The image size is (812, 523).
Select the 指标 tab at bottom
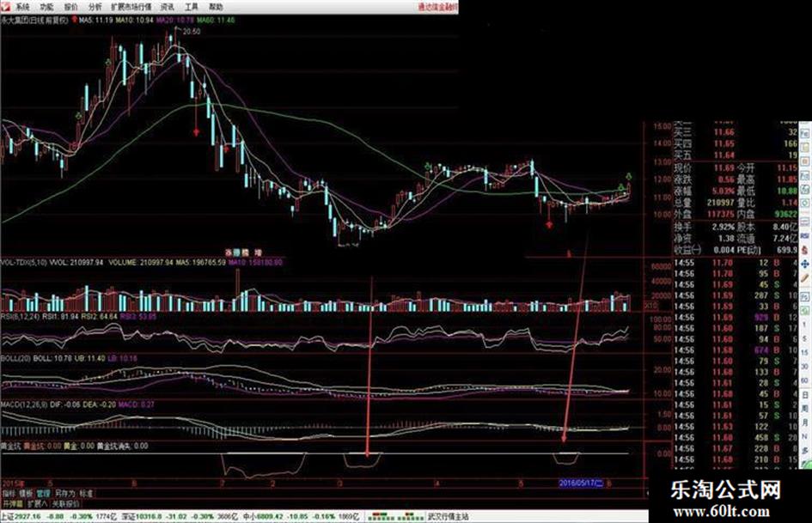[x=9, y=494]
